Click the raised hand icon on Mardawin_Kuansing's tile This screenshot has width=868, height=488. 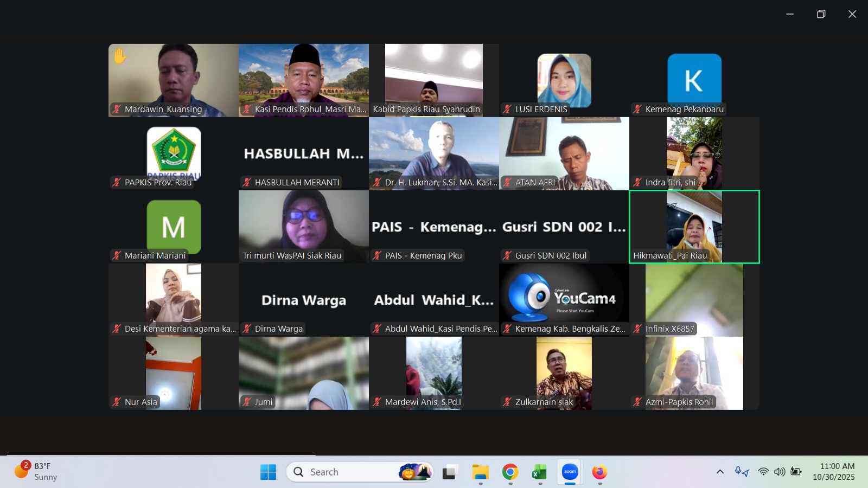click(x=120, y=56)
